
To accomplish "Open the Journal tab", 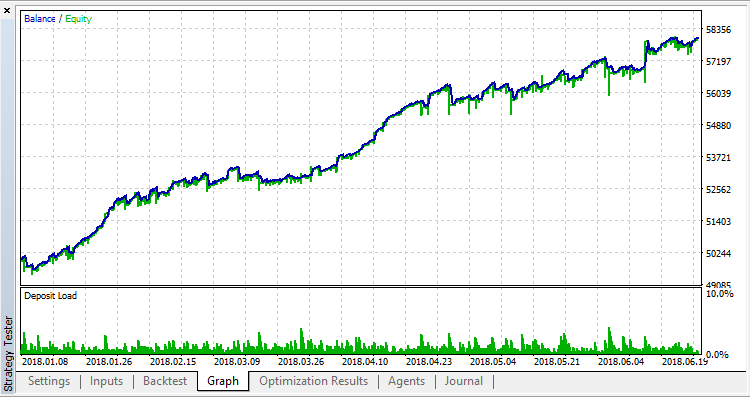I will click(x=463, y=381).
